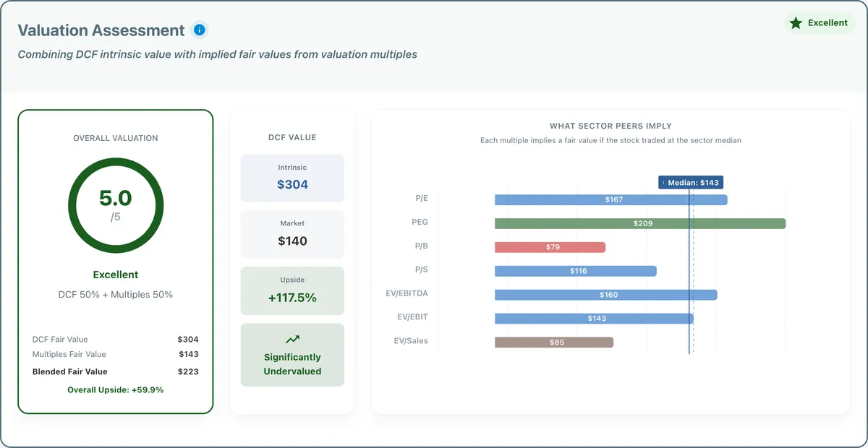Select the Upside +117.5% card

click(292, 290)
